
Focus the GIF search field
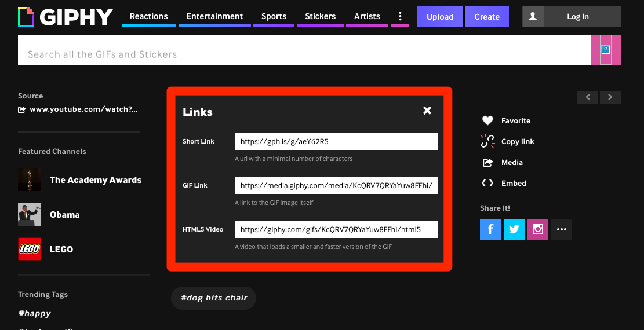[304, 50]
